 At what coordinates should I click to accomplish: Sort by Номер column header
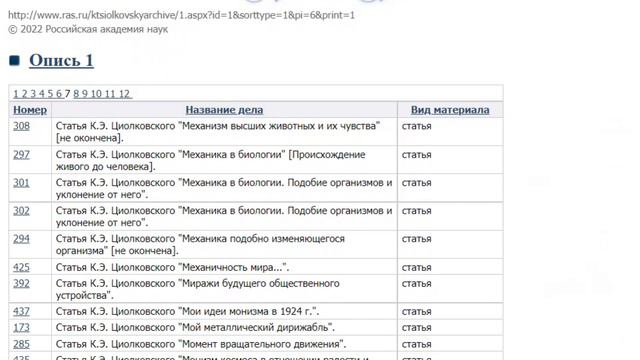click(30, 110)
